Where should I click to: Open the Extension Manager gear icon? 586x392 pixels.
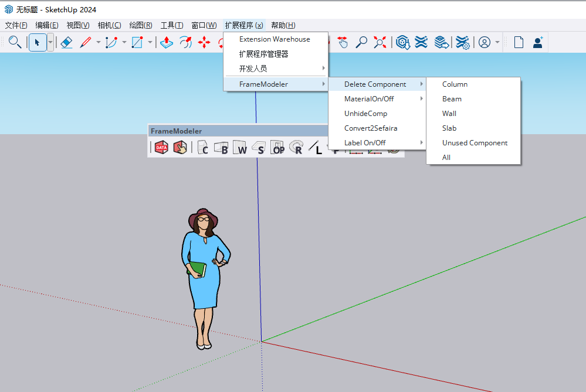[463, 42]
